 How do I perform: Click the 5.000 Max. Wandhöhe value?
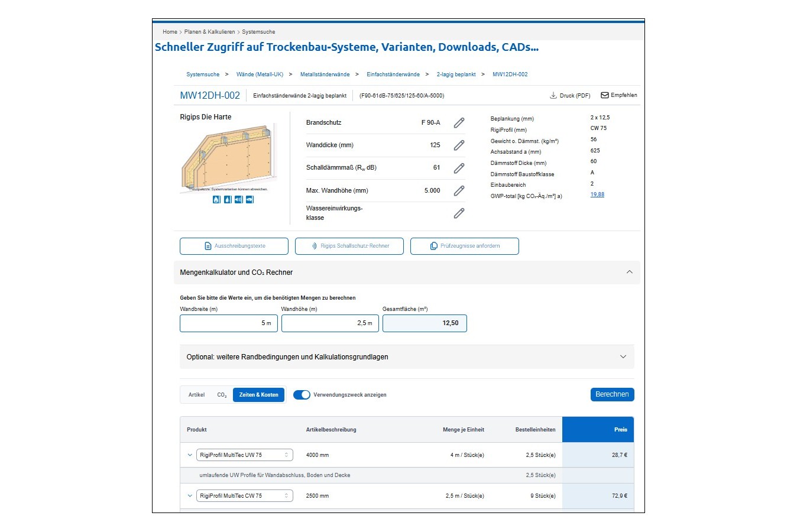432,191
